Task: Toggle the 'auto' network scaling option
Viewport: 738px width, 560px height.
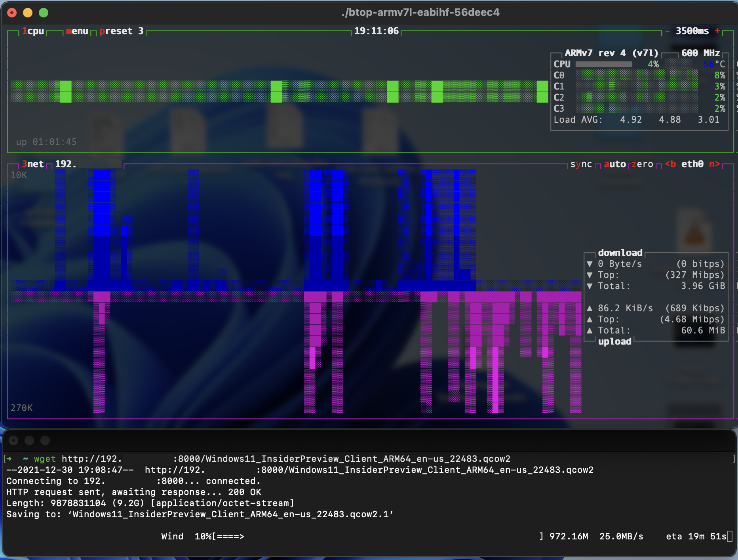Action: (x=615, y=164)
